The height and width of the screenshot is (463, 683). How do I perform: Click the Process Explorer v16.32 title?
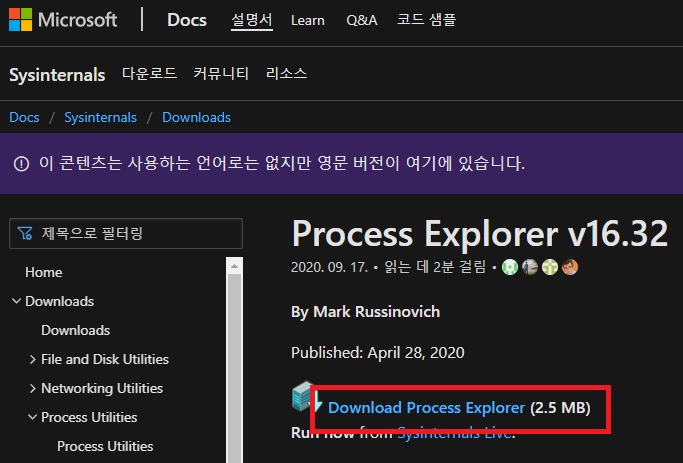click(480, 234)
